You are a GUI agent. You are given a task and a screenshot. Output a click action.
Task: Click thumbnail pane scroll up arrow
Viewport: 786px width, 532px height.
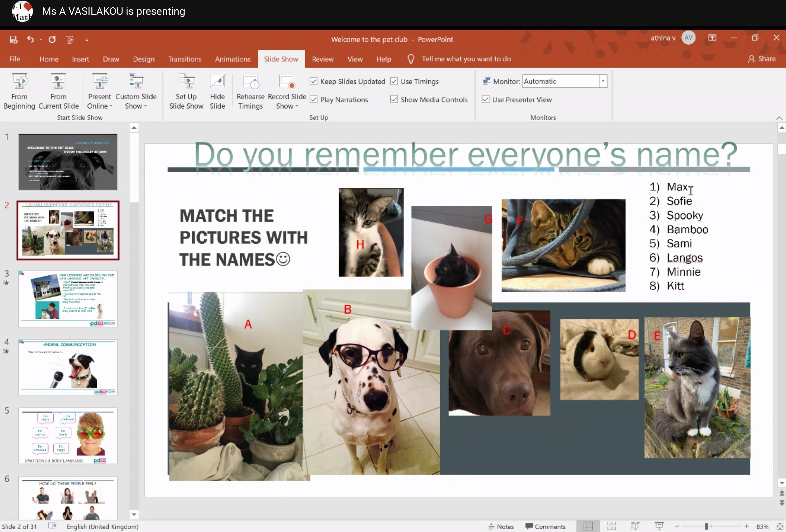tap(134, 128)
